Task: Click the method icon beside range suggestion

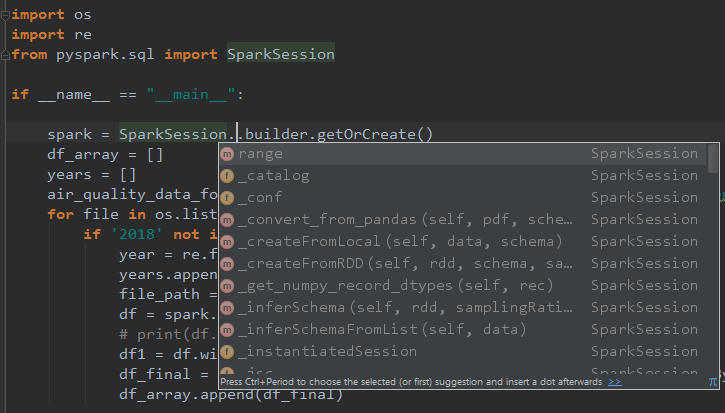Action: pos(227,154)
